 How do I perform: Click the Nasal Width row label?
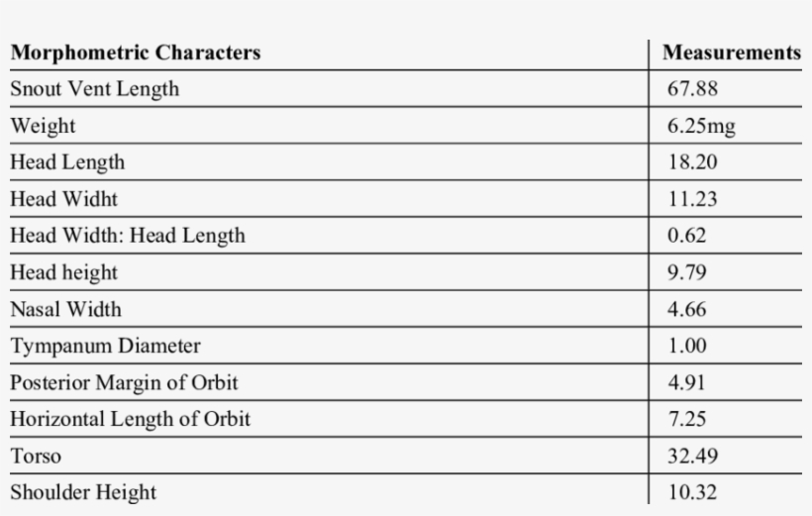point(65,309)
